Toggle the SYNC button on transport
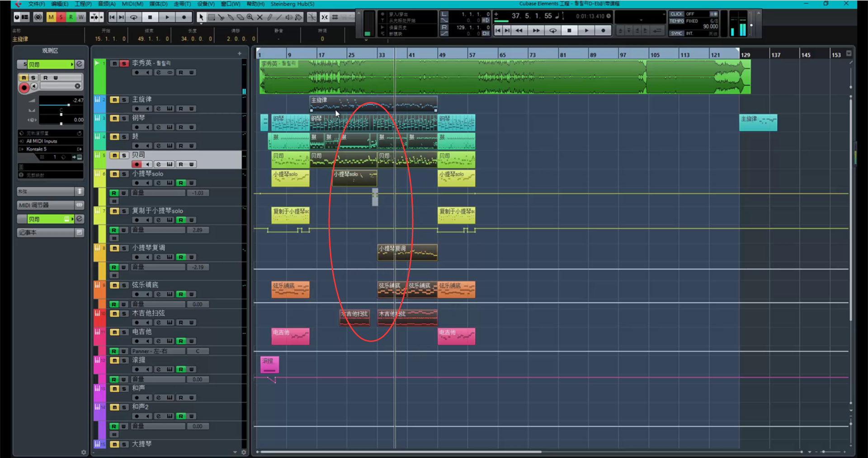868x458 pixels. [676, 33]
